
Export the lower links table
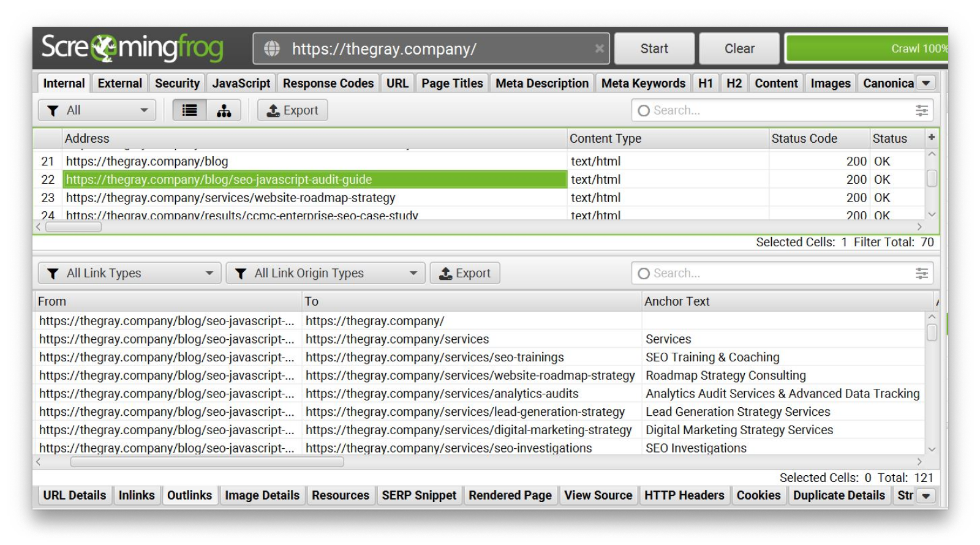point(465,273)
